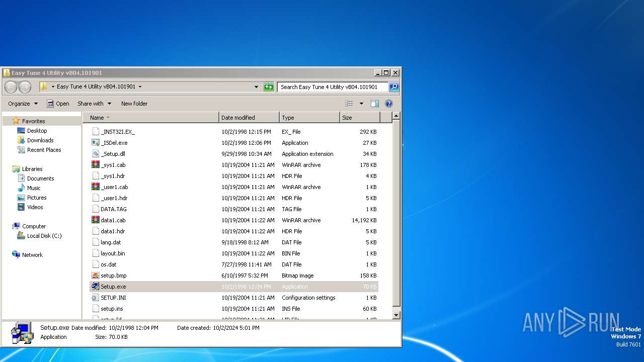Go forward with the Forward arrow button

[x=25, y=87]
